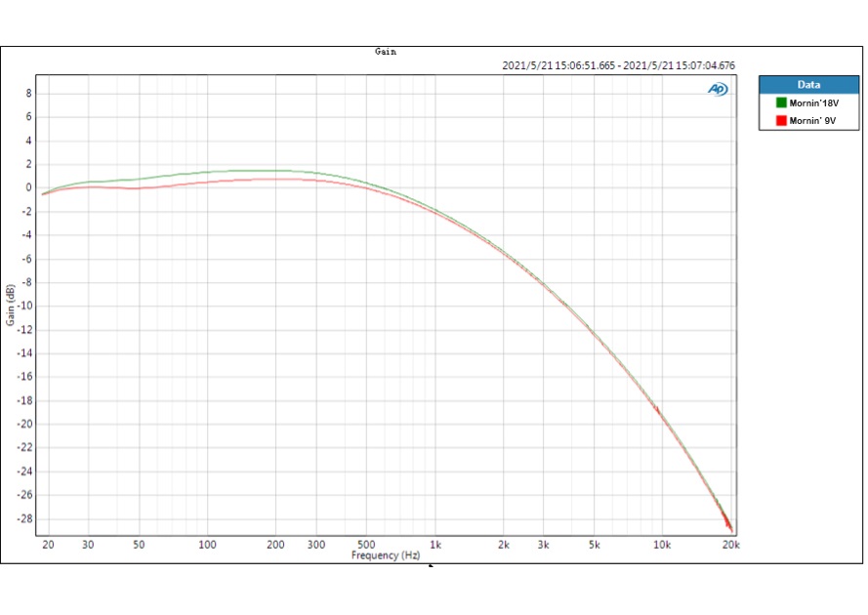Image resolution: width=868 pixels, height=615 pixels.
Task: Click the -14 tick on gain axis
Action: [x=25, y=353]
